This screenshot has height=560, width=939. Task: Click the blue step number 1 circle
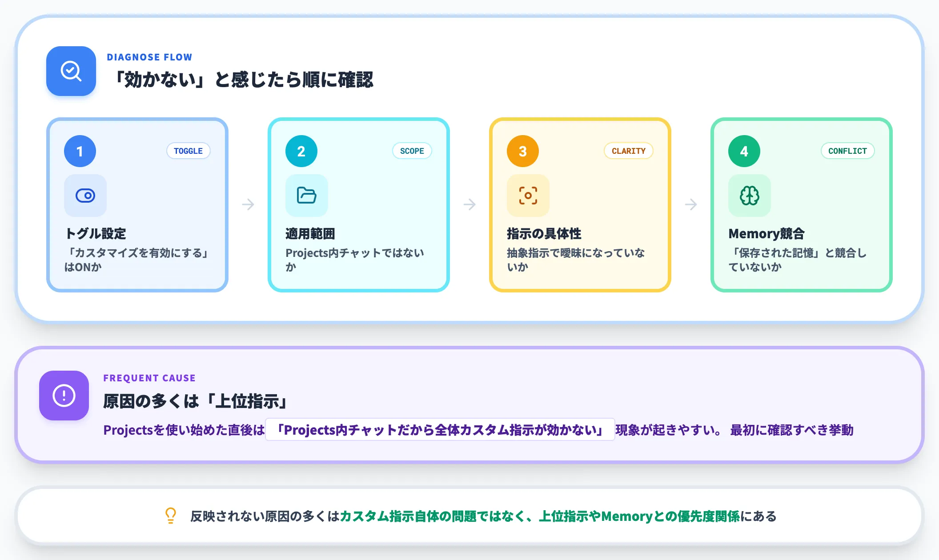pos(80,151)
